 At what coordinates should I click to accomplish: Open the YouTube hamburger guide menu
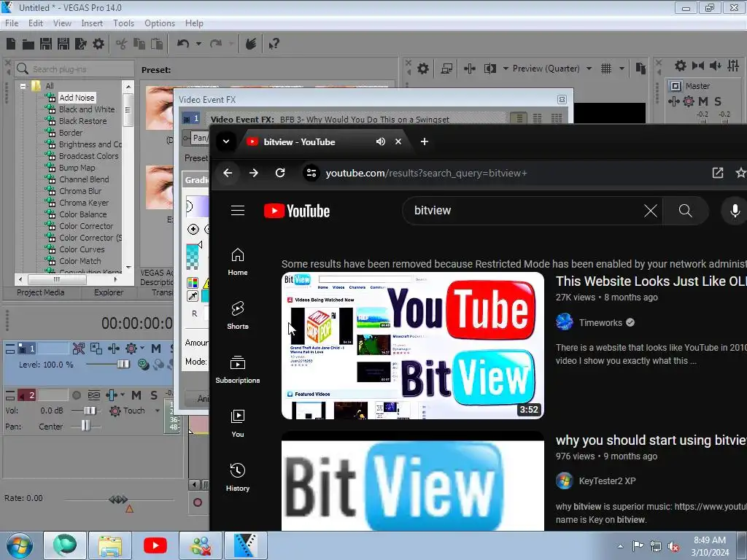[238, 211]
